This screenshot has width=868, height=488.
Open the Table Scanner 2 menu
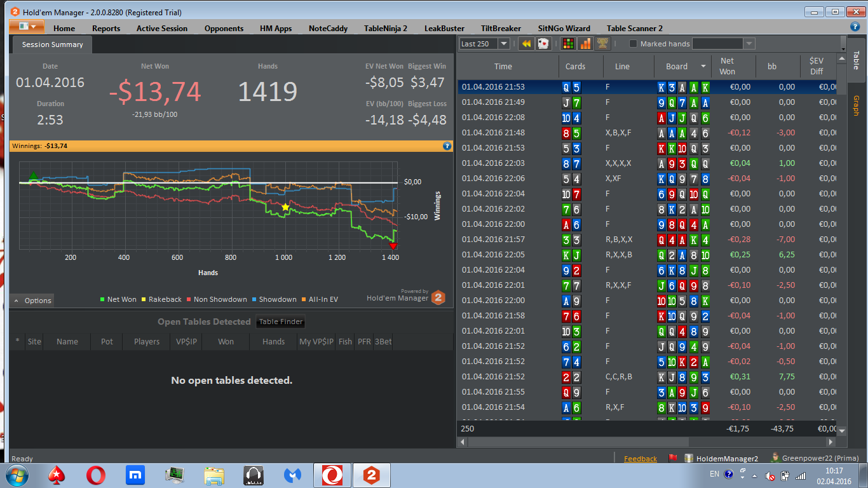(x=634, y=28)
